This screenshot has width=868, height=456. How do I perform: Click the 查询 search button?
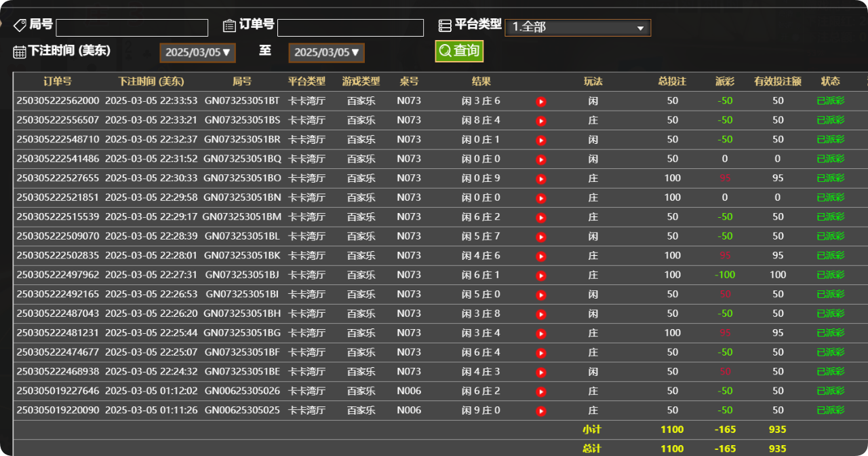459,51
